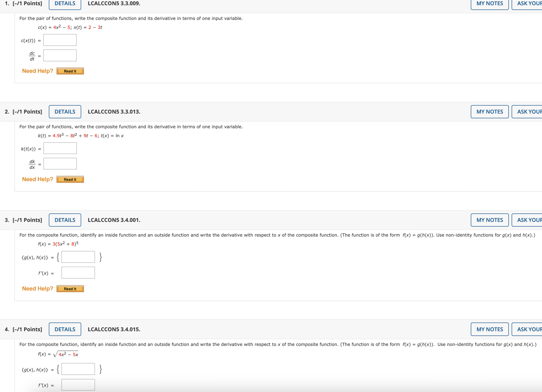Focus the c(x(t)) answer field
Screen dimensions: 542x392
pyautogui.click(x=60, y=40)
